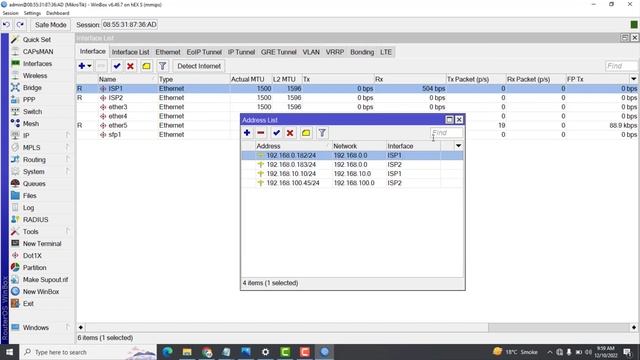
Task: Open CAPsMAN in sidebar
Action: point(38,52)
